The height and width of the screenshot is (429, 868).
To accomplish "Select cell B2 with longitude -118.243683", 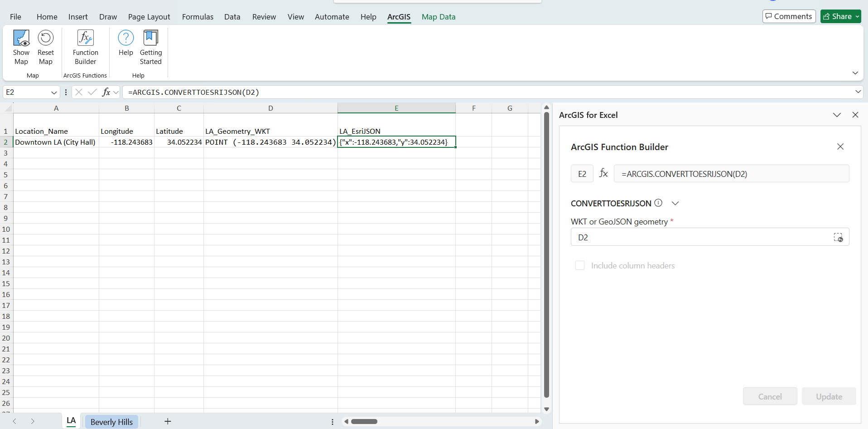I will point(127,142).
